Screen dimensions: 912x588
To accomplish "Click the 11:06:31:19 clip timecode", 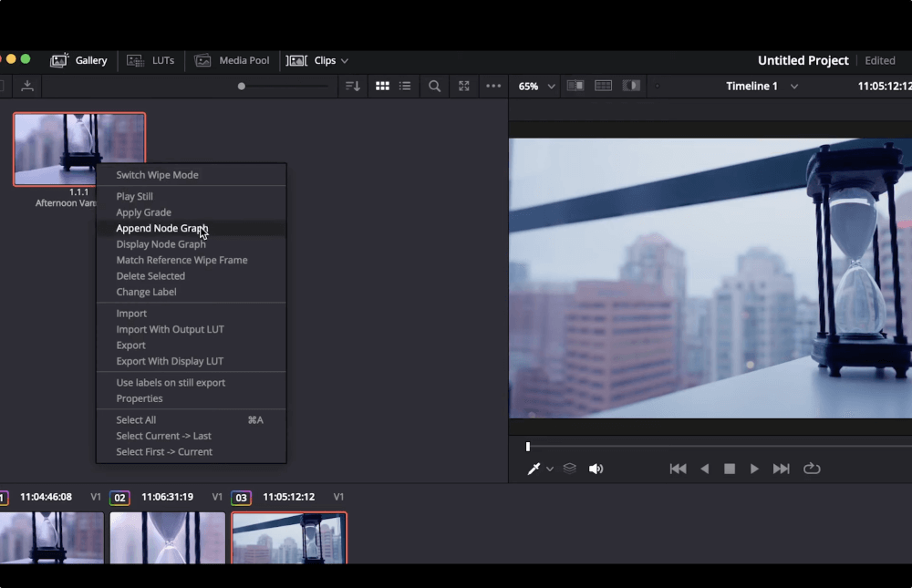I will click(x=167, y=497).
